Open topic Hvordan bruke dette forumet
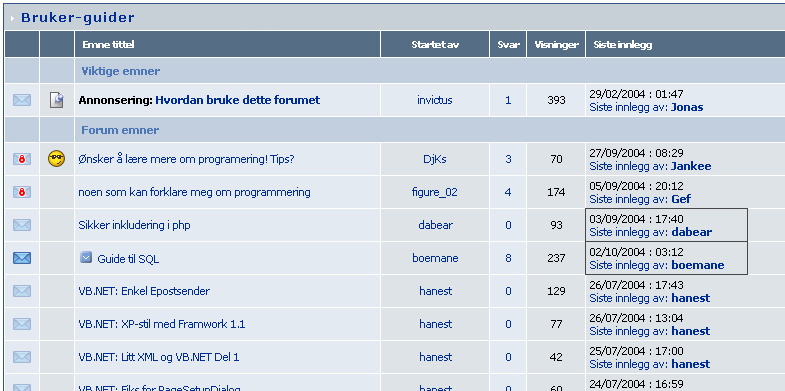 click(x=237, y=100)
